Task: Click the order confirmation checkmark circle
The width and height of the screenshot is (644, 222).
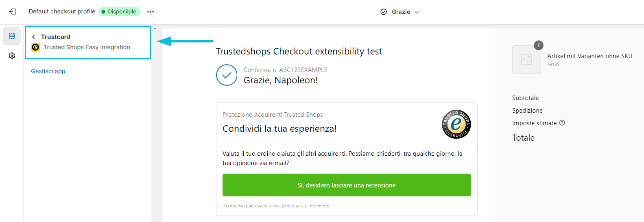Action: 227,75
